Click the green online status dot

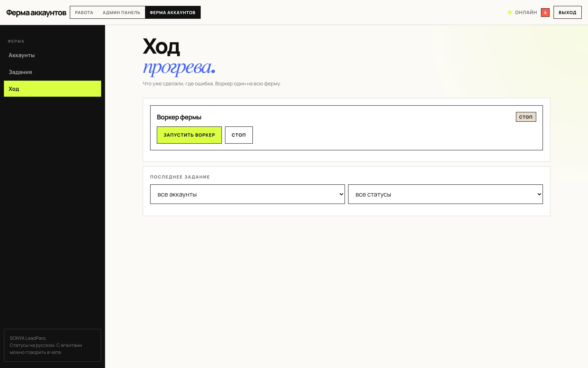coord(510,12)
